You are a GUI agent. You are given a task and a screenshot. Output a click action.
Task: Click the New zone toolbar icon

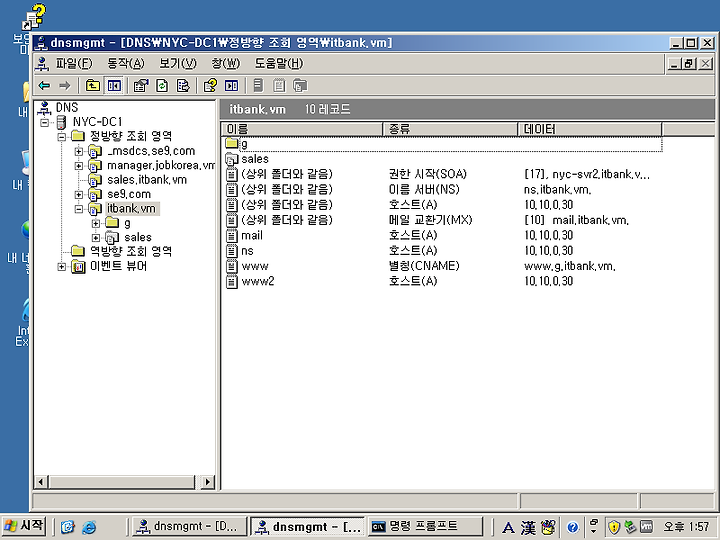point(300,85)
